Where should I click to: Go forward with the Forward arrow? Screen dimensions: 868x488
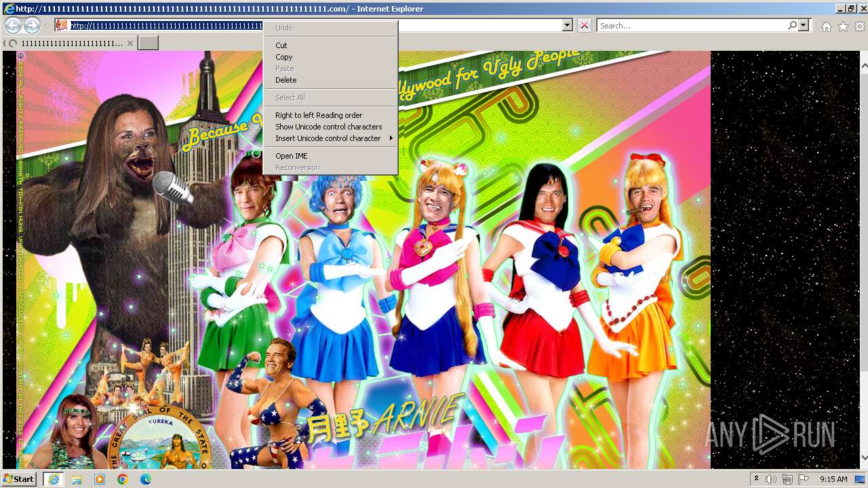click(x=32, y=26)
